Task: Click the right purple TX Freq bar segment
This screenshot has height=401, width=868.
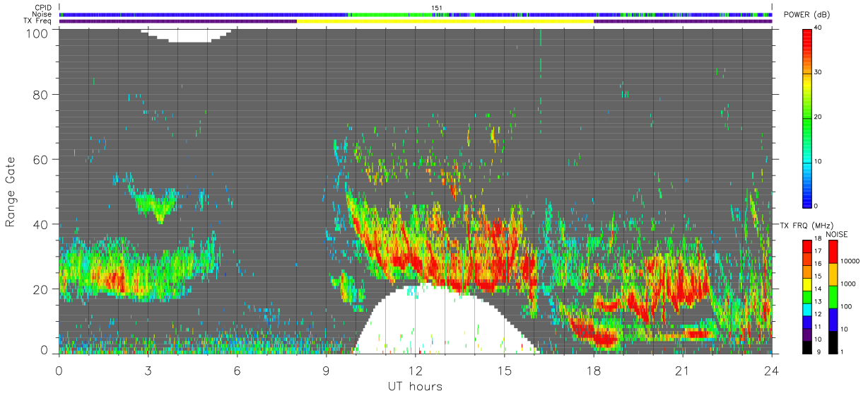Action: tap(683, 21)
